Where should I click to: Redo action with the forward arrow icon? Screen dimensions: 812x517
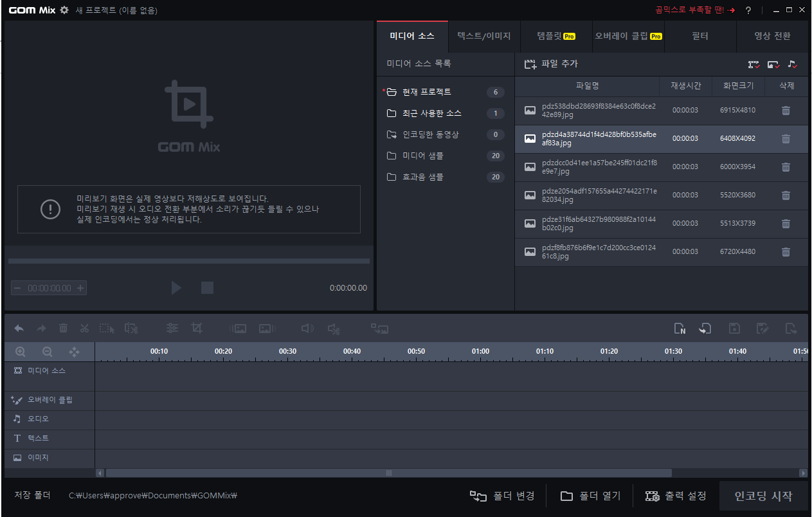click(x=41, y=328)
